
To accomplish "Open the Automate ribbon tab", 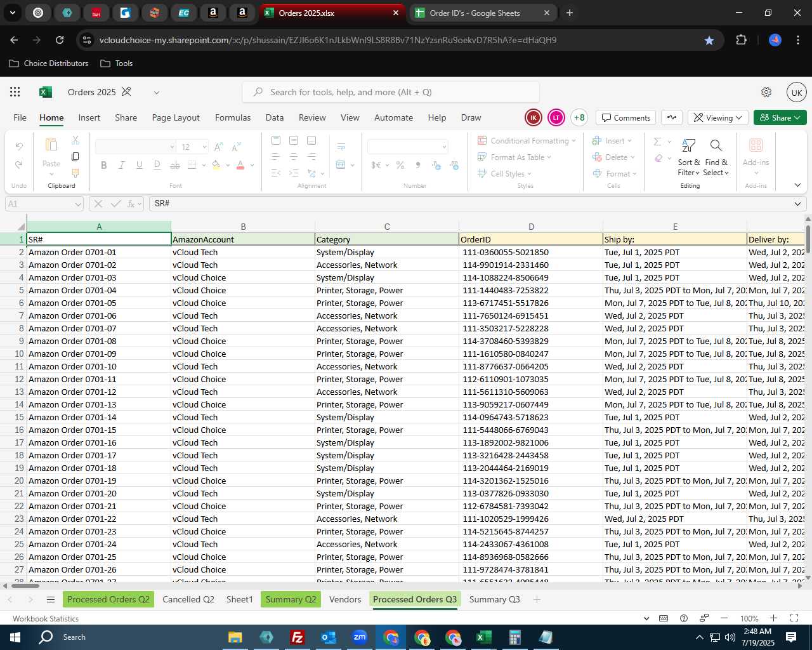I will coord(393,117).
